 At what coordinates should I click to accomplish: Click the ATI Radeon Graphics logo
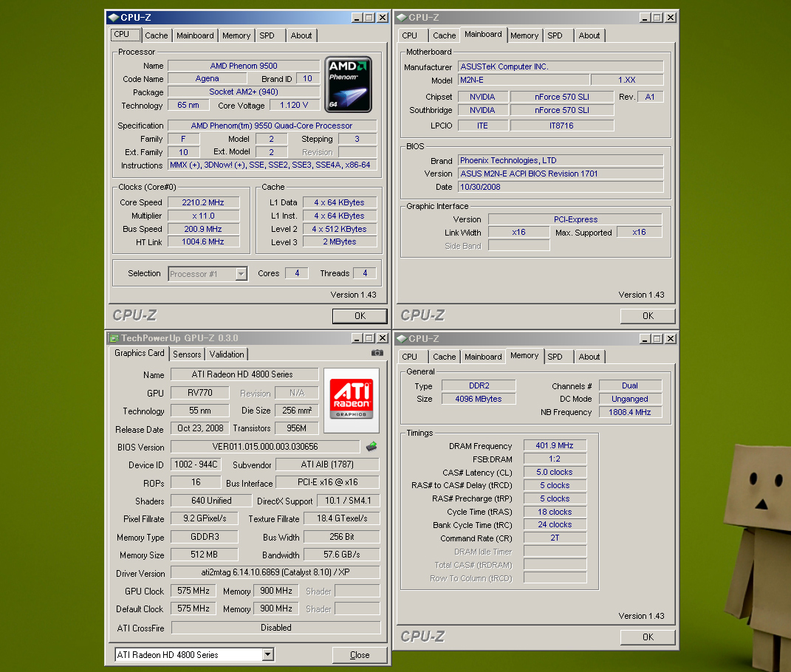click(x=351, y=400)
